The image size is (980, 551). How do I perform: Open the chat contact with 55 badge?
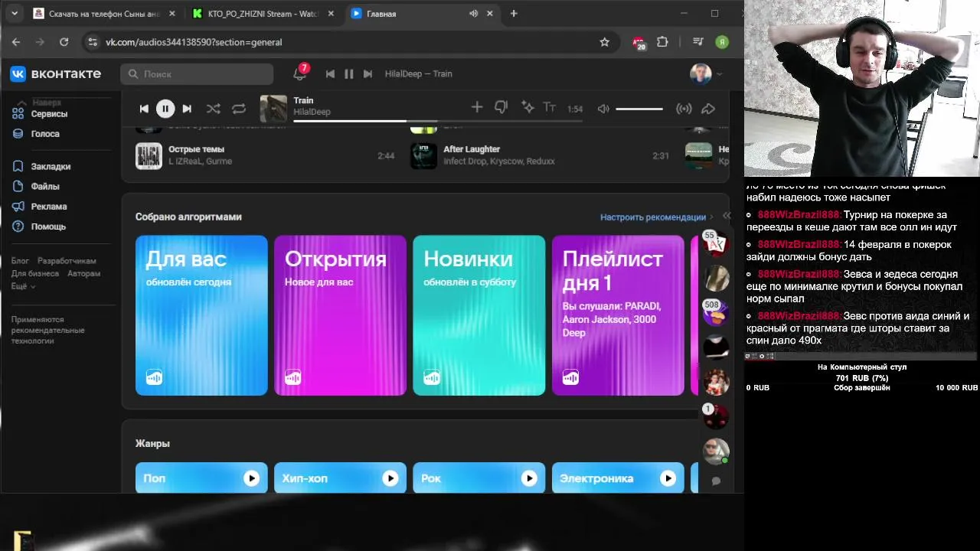click(717, 244)
